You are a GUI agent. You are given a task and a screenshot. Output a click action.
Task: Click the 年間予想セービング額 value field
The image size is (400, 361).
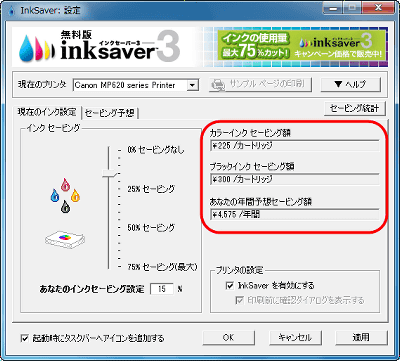coord(295,214)
